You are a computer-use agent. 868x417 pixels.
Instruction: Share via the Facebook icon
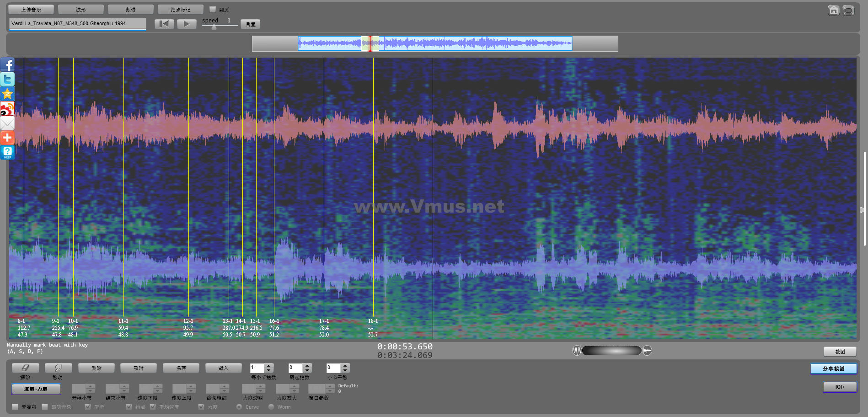(7, 65)
